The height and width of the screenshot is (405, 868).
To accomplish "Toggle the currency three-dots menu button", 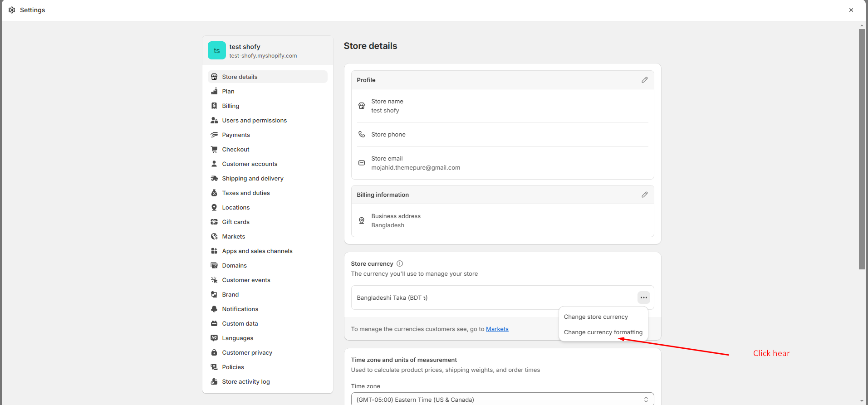I will [643, 298].
